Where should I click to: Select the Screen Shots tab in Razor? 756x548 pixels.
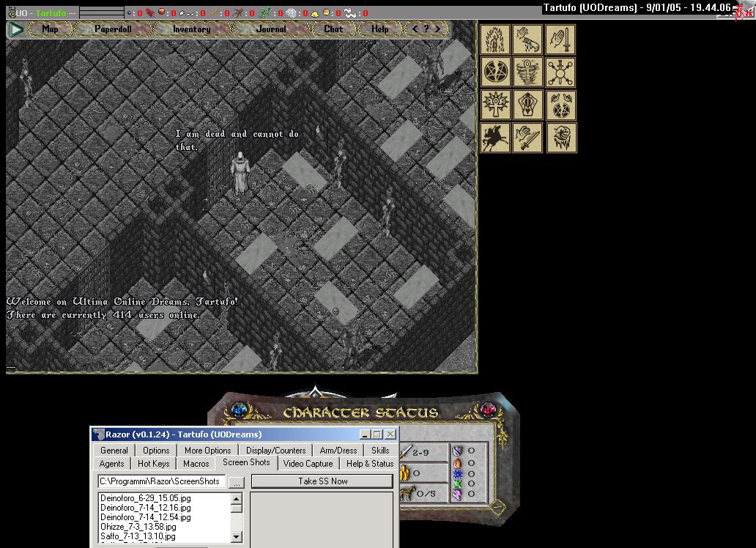coord(246,462)
